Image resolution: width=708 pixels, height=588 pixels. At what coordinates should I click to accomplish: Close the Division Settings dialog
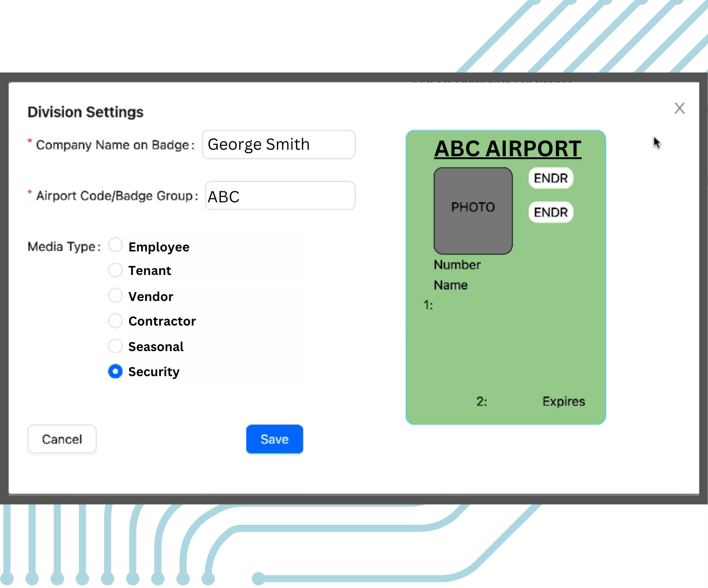pyautogui.click(x=679, y=108)
